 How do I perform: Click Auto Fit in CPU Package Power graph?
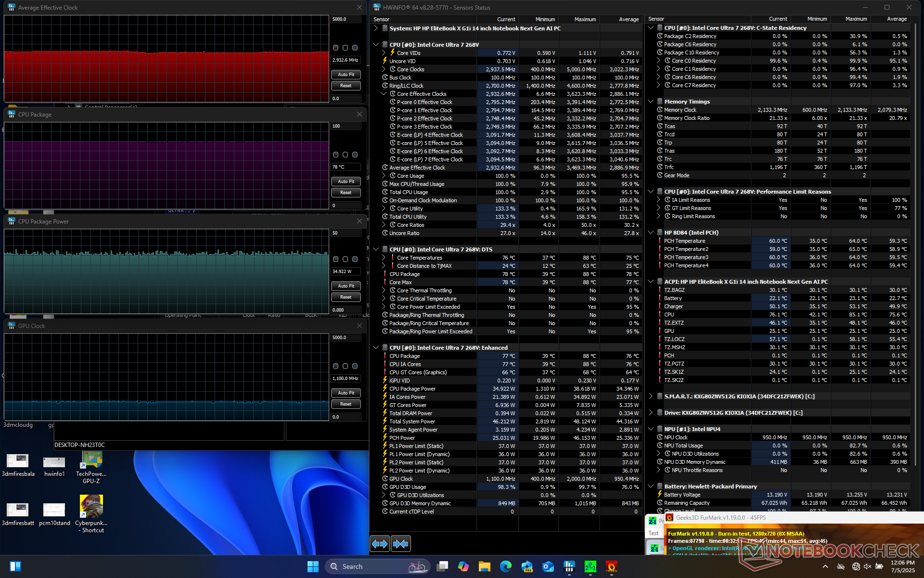pos(346,286)
